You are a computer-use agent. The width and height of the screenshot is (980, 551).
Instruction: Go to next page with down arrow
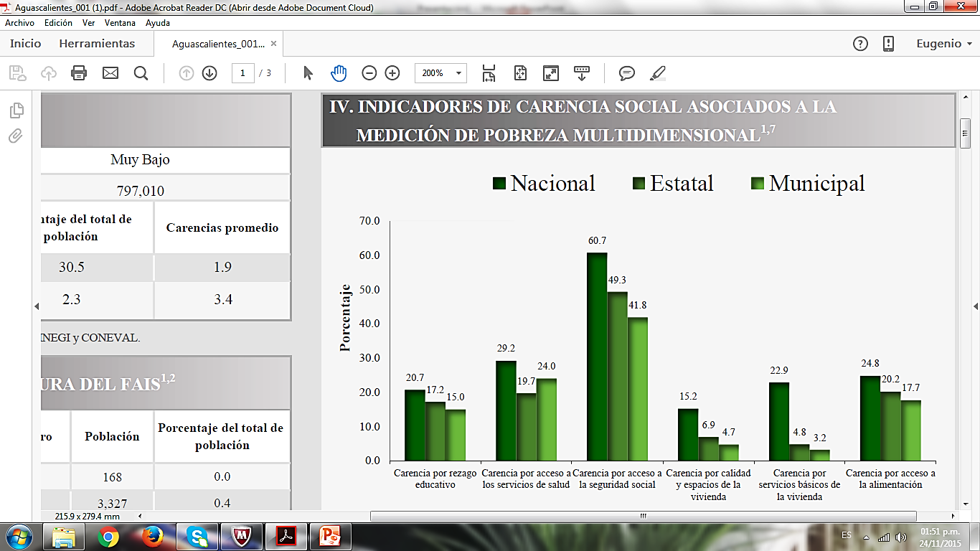tap(209, 72)
